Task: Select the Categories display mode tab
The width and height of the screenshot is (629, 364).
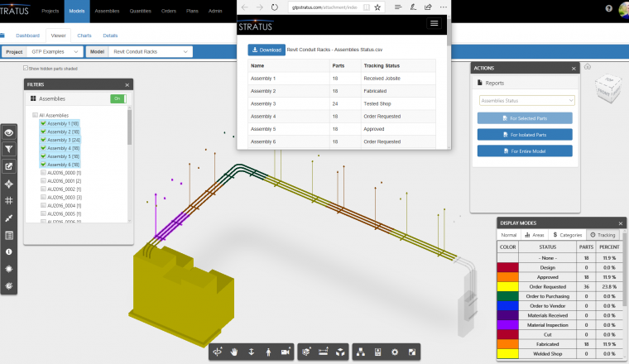Action: (x=567, y=235)
